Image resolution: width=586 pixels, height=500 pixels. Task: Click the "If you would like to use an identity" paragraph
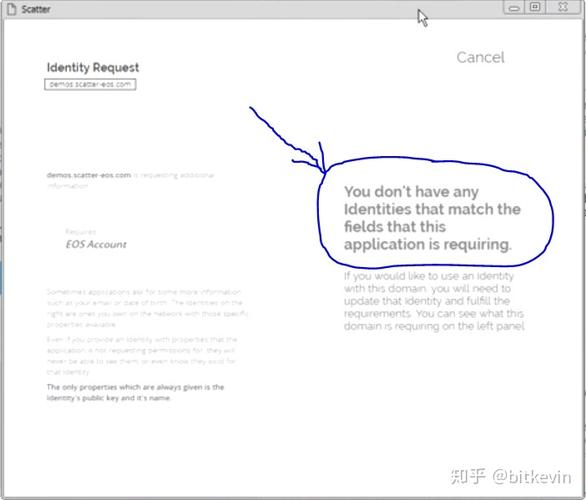click(x=434, y=301)
